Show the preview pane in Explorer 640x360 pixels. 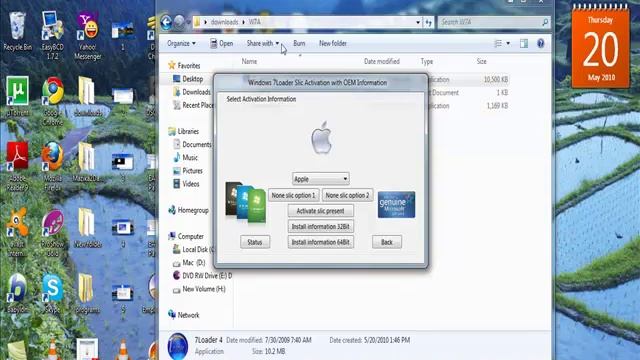tap(524, 43)
